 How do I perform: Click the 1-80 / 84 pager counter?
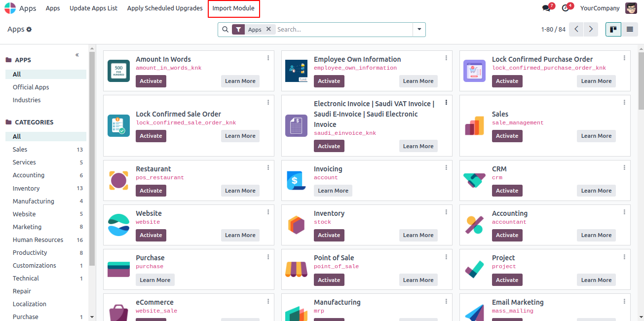[553, 30]
